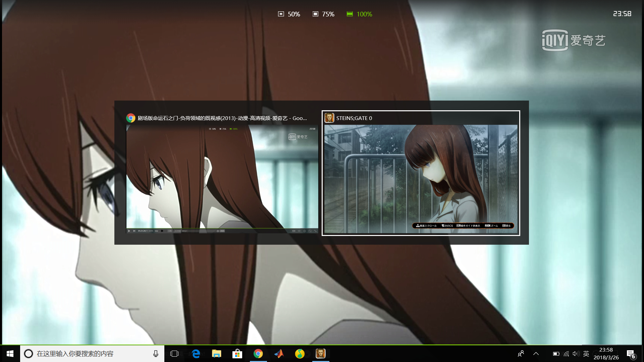644x362 pixels.
Task: Click the Chrome icon in the window switcher
Action: tap(131, 118)
